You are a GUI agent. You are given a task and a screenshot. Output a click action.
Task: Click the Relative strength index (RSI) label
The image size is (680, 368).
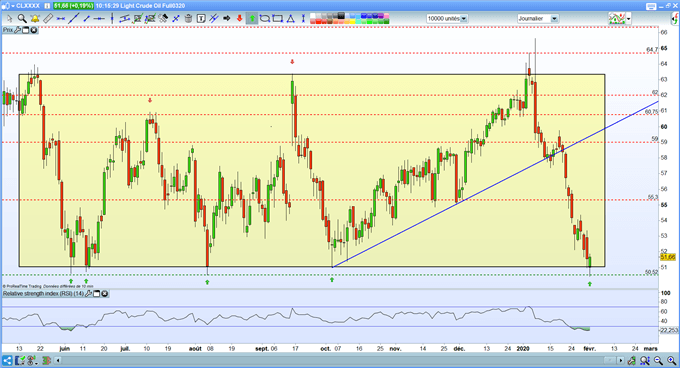43,294
